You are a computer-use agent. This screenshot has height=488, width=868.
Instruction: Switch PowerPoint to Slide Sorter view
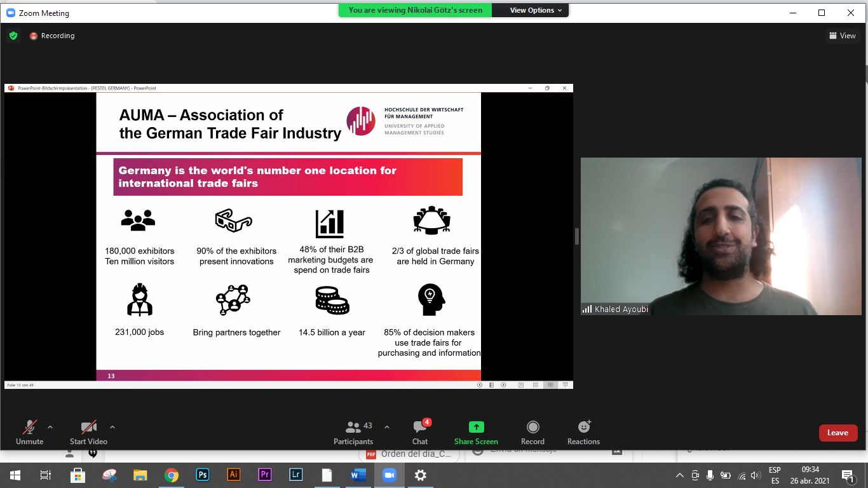pos(536,385)
